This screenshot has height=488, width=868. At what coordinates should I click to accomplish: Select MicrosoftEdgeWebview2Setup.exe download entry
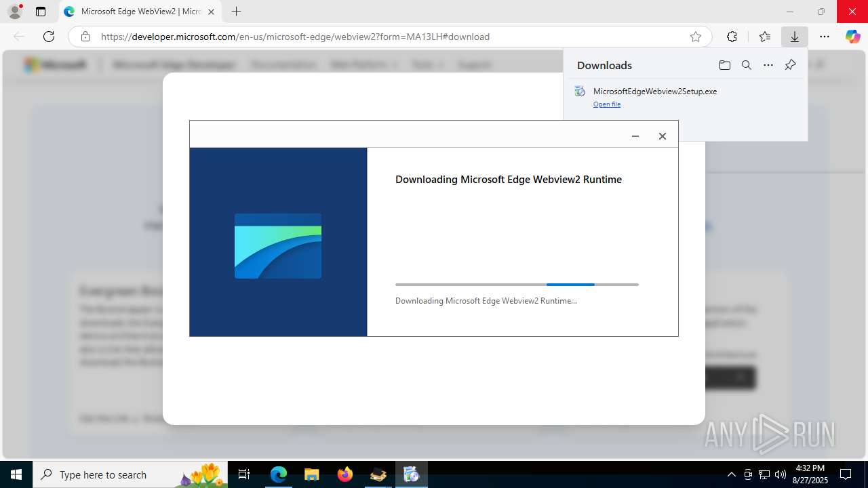pyautogui.click(x=685, y=97)
